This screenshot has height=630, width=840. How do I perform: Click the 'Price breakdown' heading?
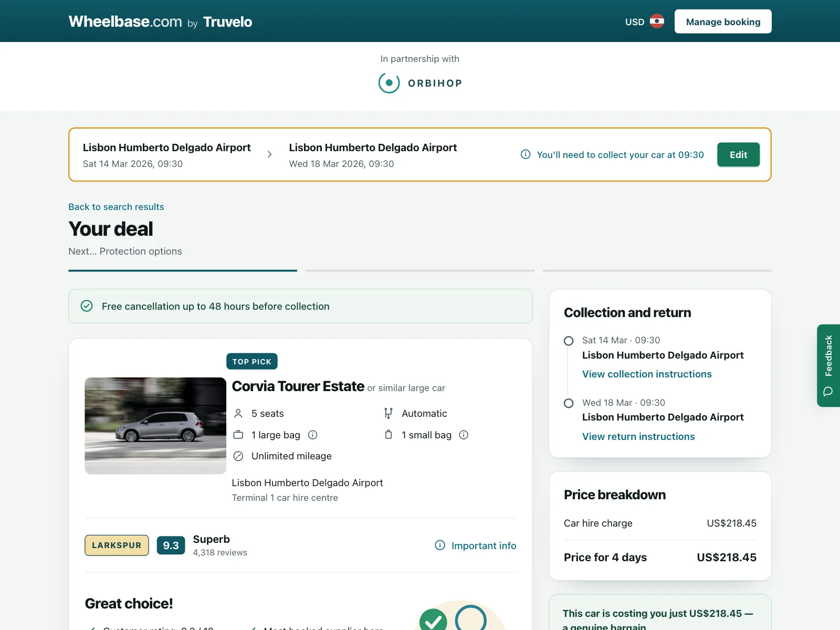pyautogui.click(x=615, y=495)
